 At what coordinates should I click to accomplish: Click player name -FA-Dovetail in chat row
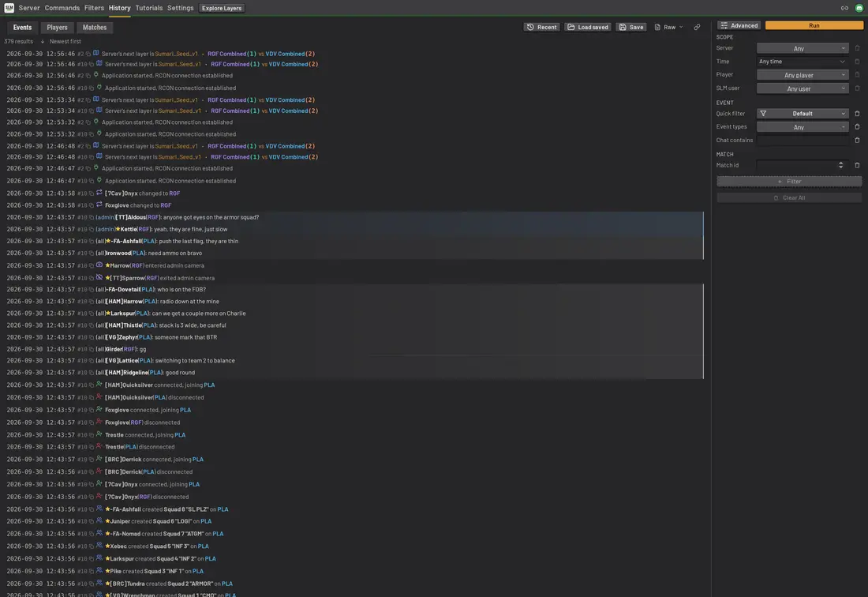coord(122,290)
